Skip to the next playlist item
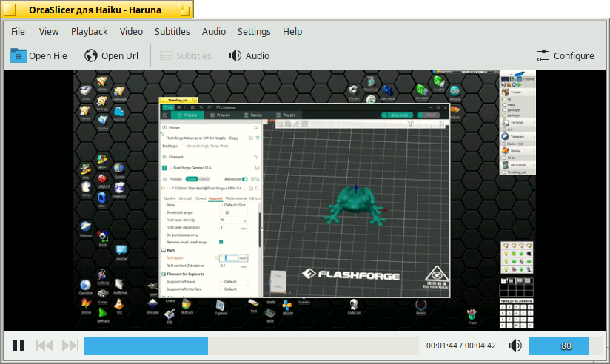Screen dimensions: 610x364 click(70, 346)
